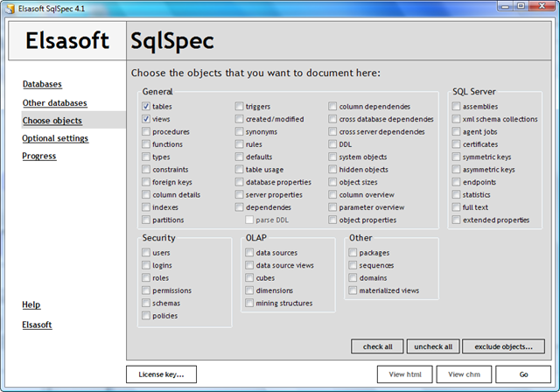Uncheck the tables checkbox
The height and width of the screenshot is (392, 560).
146,106
